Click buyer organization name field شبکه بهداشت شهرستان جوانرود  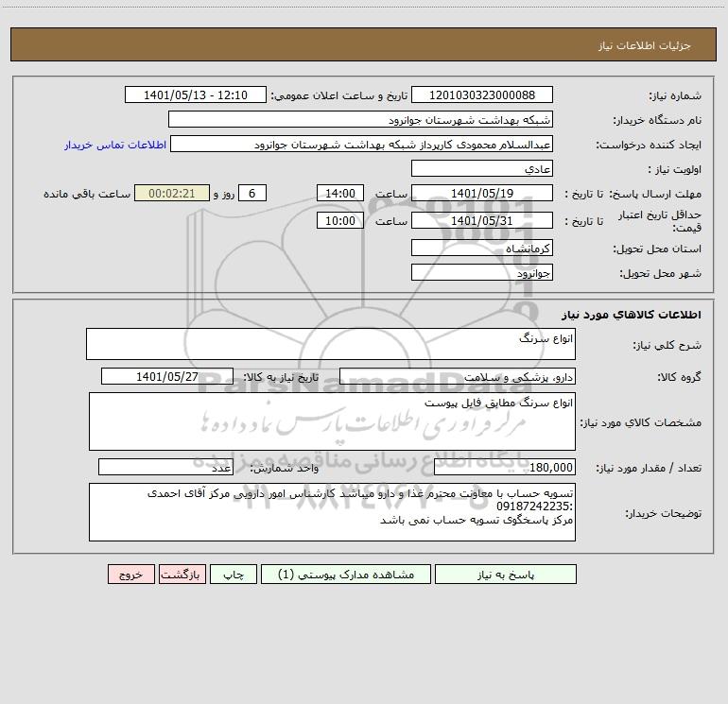360,119
